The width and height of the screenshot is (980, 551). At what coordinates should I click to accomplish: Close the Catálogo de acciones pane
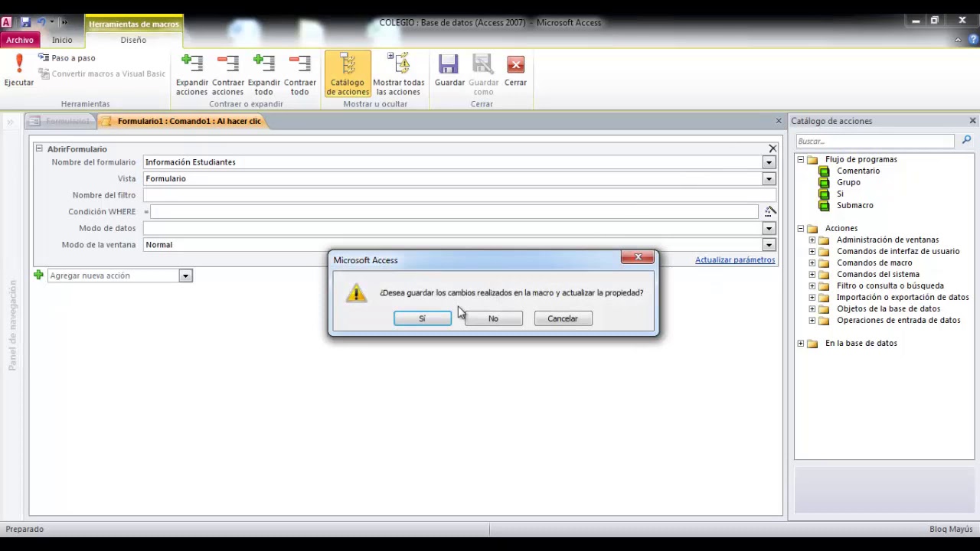972,121
